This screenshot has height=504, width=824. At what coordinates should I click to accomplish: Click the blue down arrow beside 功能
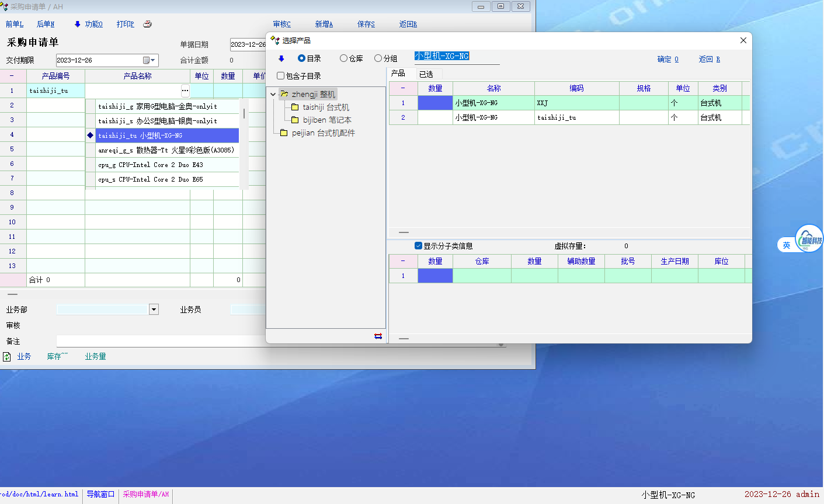(77, 24)
